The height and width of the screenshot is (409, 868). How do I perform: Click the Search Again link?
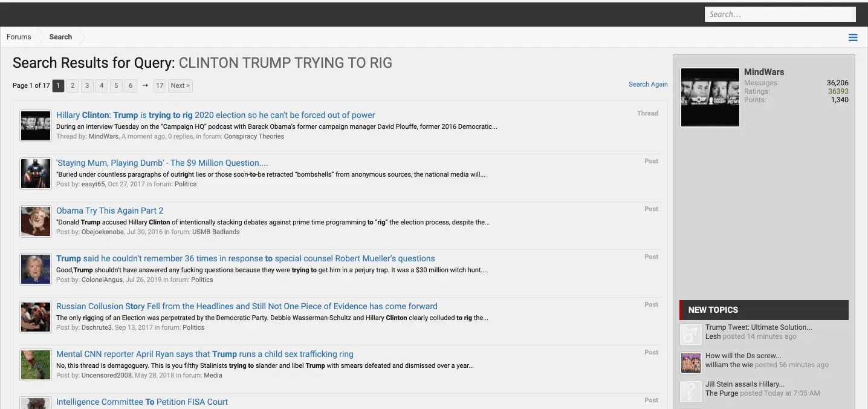[x=648, y=84]
